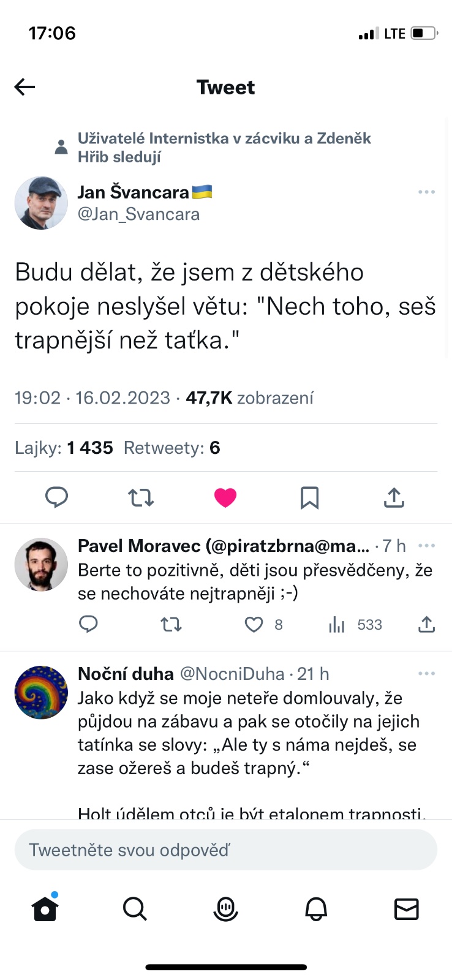Image resolution: width=452 pixels, height=980 pixels.
Task: Retweet Jan Švancara's tweet
Action: point(141,497)
